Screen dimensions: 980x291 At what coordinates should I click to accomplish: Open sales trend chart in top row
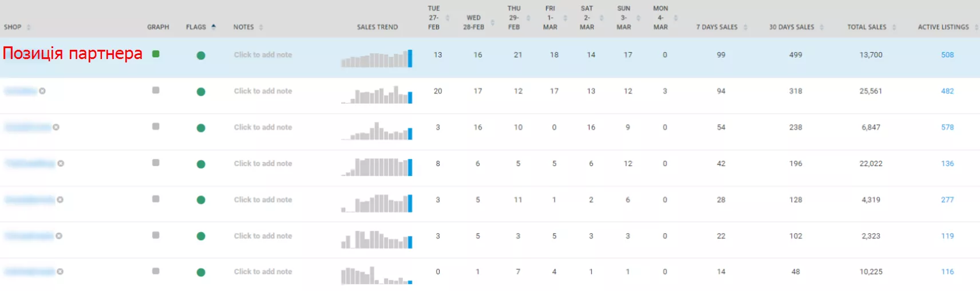click(377, 58)
